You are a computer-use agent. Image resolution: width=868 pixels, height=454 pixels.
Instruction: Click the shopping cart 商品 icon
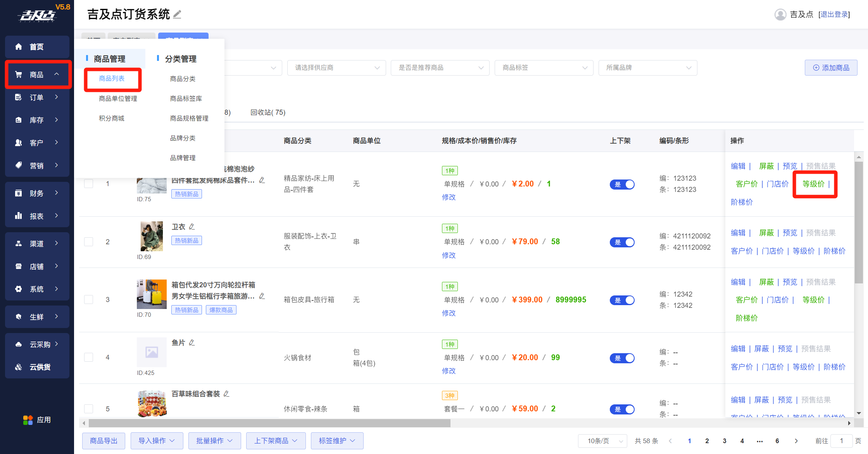pos(19,74)
